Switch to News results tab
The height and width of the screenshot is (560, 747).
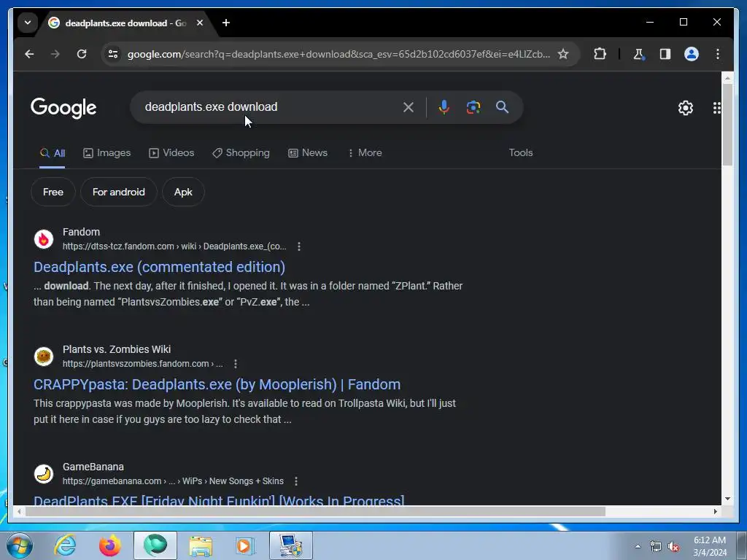308,153
